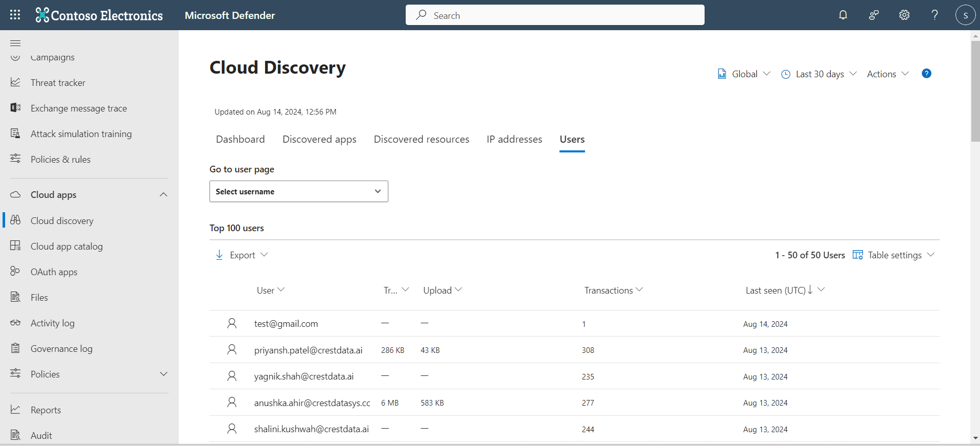Image resolution: width=980 pixels, height=446 pixels.
Task: Open the Upload column header menu
Action: click(442, 290)
